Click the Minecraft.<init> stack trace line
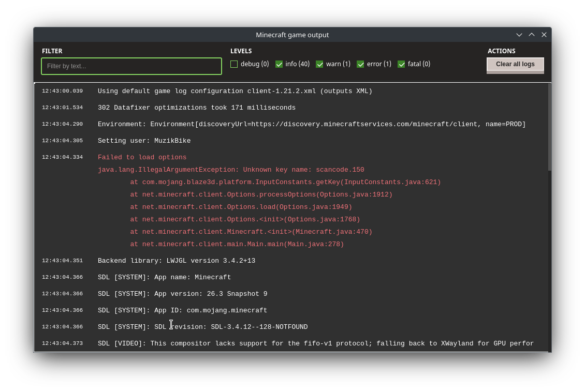 click(x=251, y=232)
